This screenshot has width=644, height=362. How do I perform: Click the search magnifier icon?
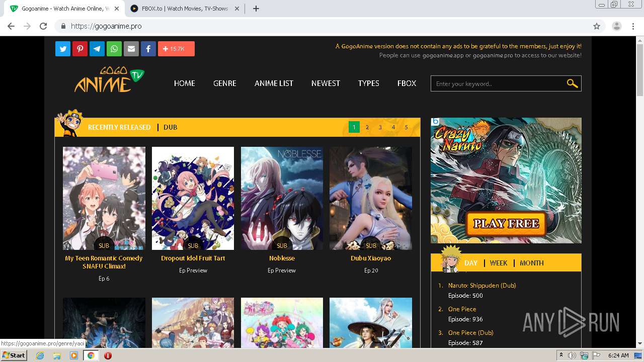click(572, 83)
